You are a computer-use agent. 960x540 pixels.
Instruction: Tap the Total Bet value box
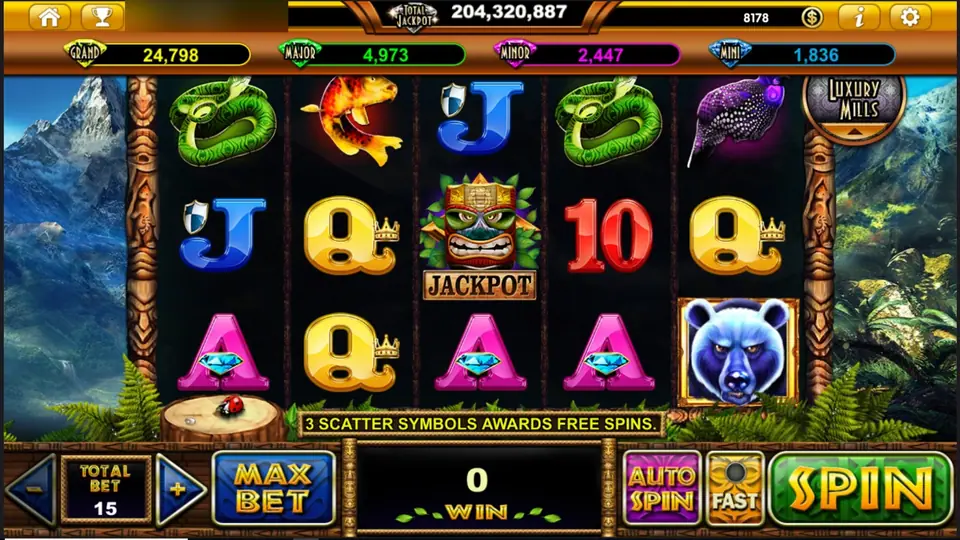click(105, 489)
